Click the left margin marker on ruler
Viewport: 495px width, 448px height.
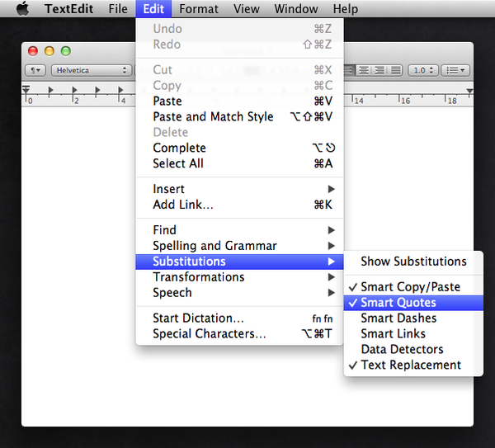(26, 89)
